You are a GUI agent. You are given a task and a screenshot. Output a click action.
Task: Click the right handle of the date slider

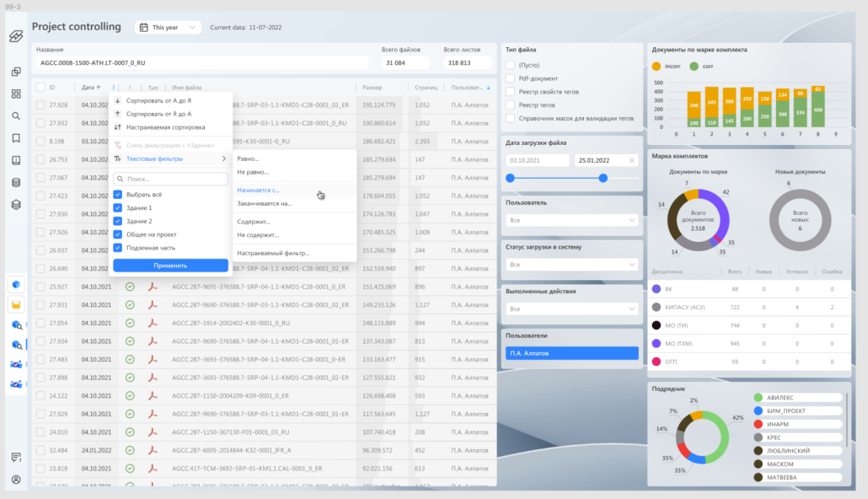point(603,178)
